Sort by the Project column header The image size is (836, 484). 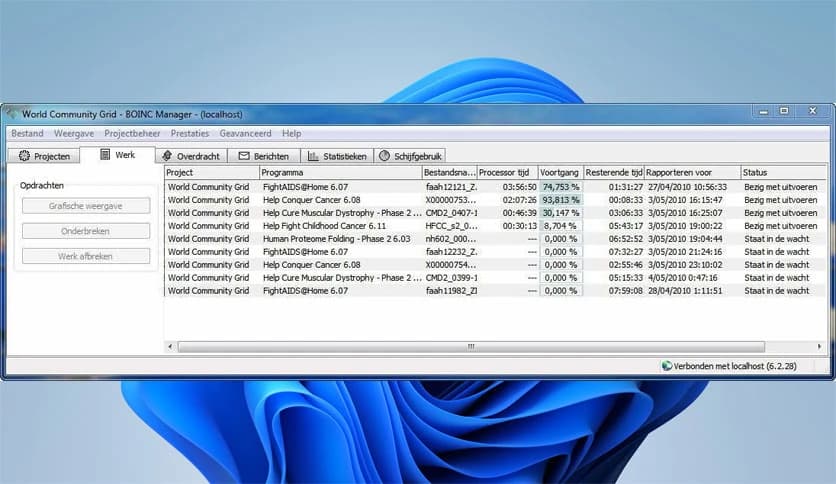point(212,172)
